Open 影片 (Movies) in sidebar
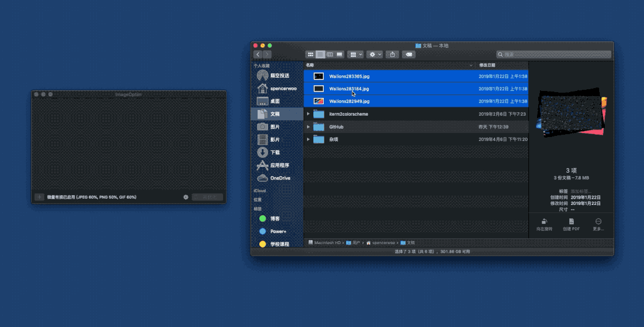644x327 pixels. click(277, 139)
